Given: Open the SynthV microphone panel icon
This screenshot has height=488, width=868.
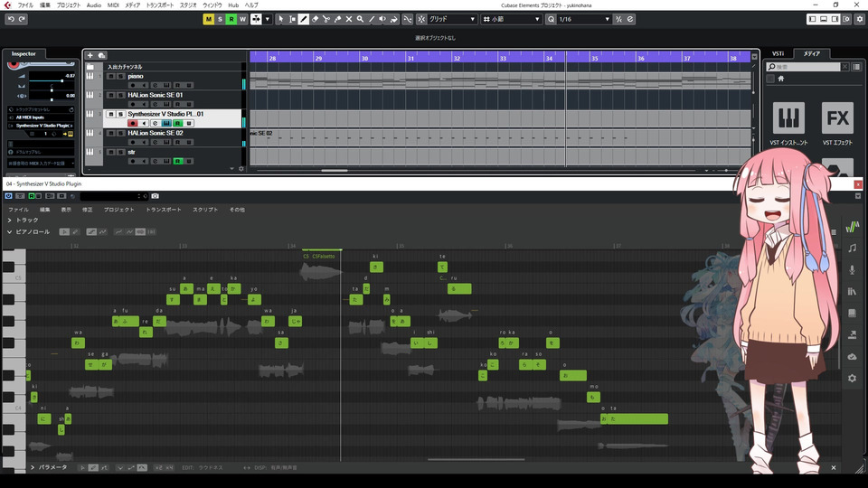Looking at the screenshot, I should coord(852,269).
